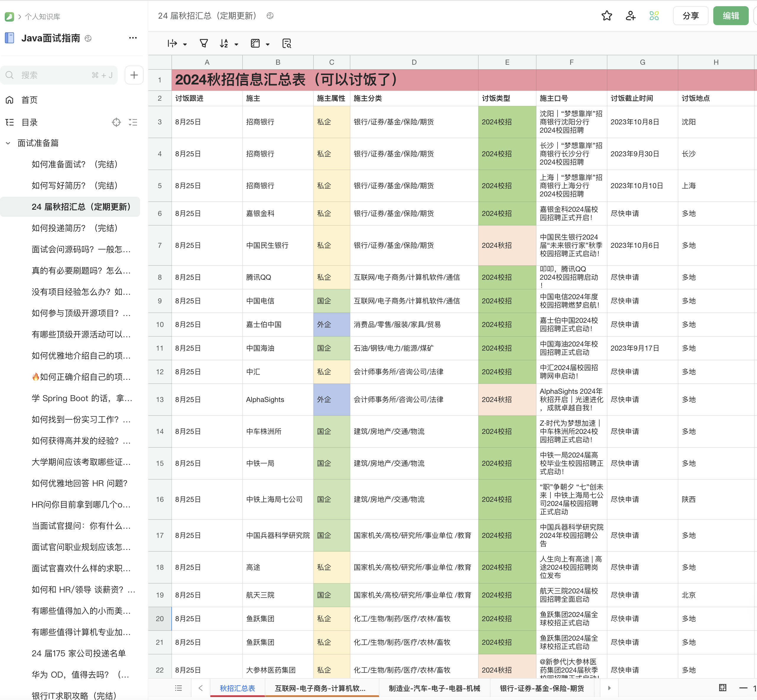Click the green 编辑 edit button
Image resolution: width=757 pixels, height=700 pixels.
(x=730, y=16)
